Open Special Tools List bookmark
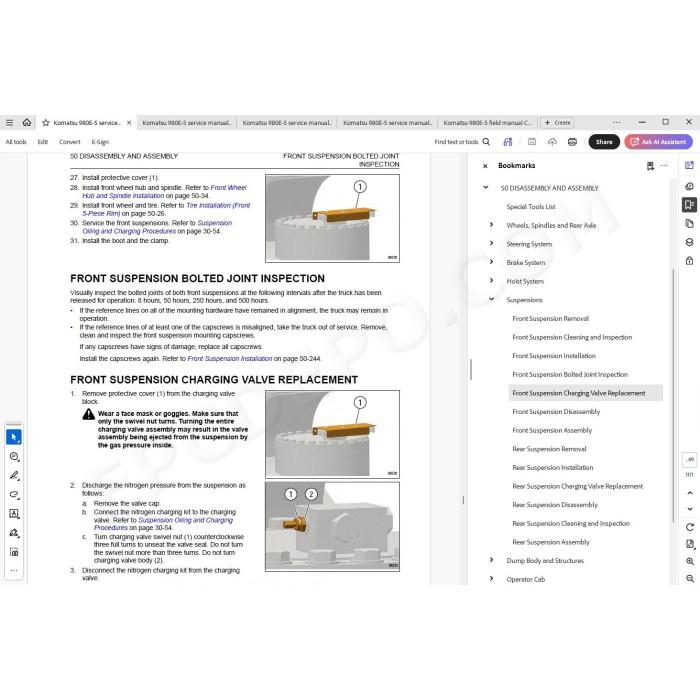The image size is (700, 700). tap(531, 207)
